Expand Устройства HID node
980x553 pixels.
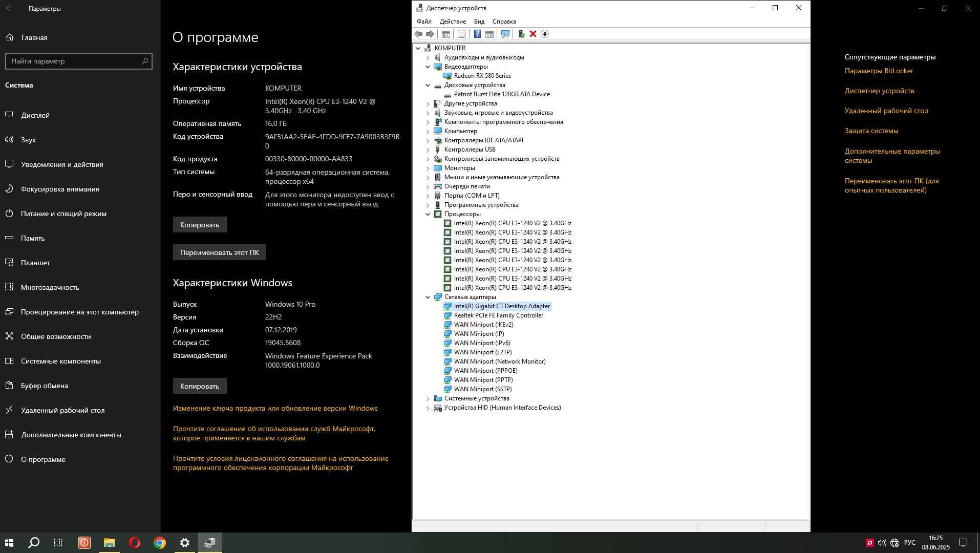click(x=428, y=408)
